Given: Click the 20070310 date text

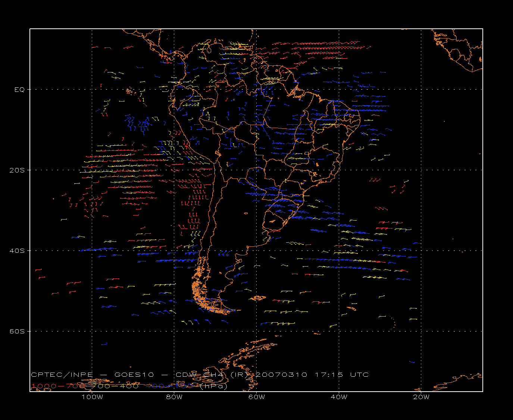Looking at the screenshot, I should click(281, 375).
